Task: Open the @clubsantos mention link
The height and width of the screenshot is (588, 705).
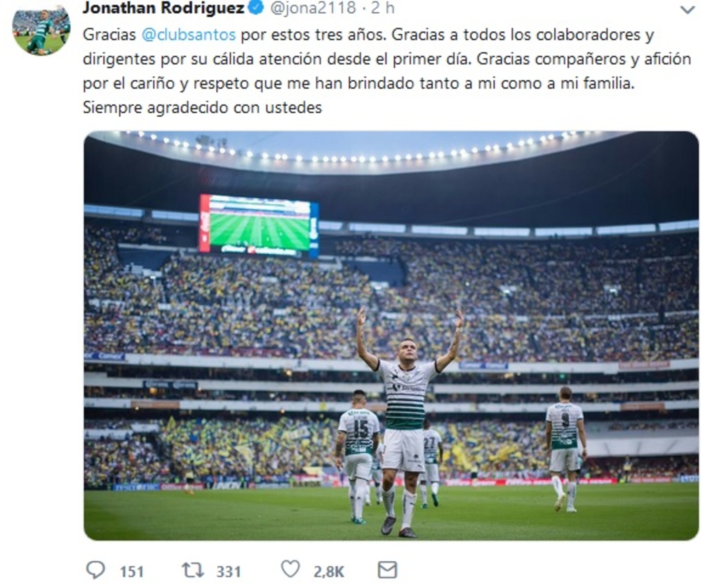Action: pos(189,34)
